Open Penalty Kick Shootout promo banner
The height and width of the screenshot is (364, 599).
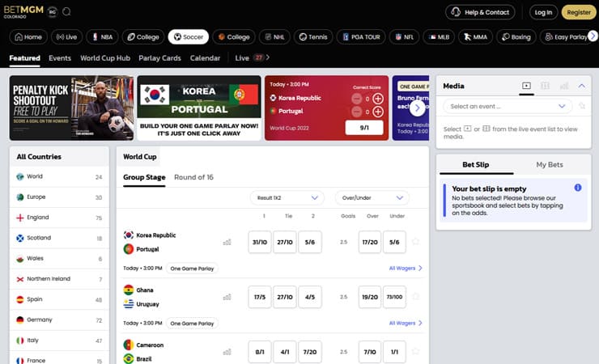pos(71,108)
